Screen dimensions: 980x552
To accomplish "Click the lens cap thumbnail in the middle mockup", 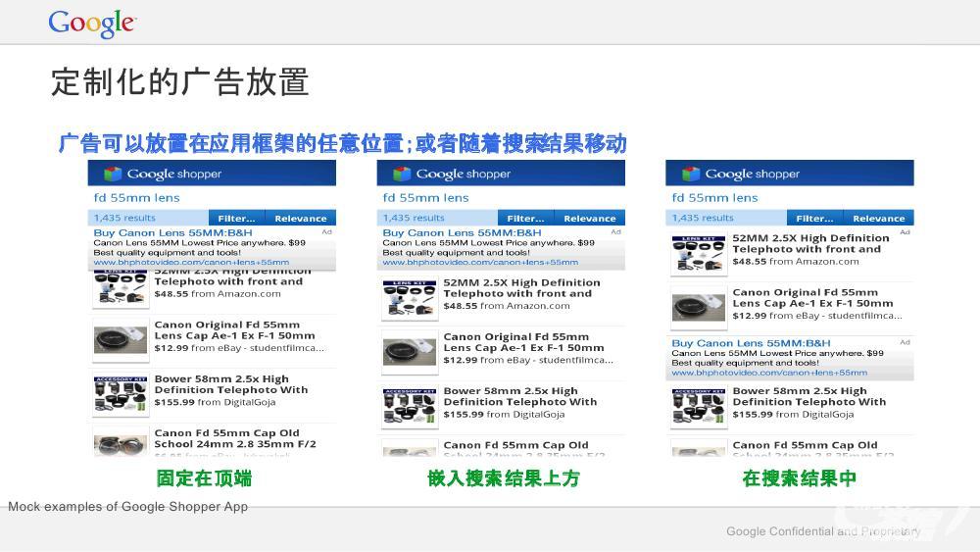I will [409, 352].
